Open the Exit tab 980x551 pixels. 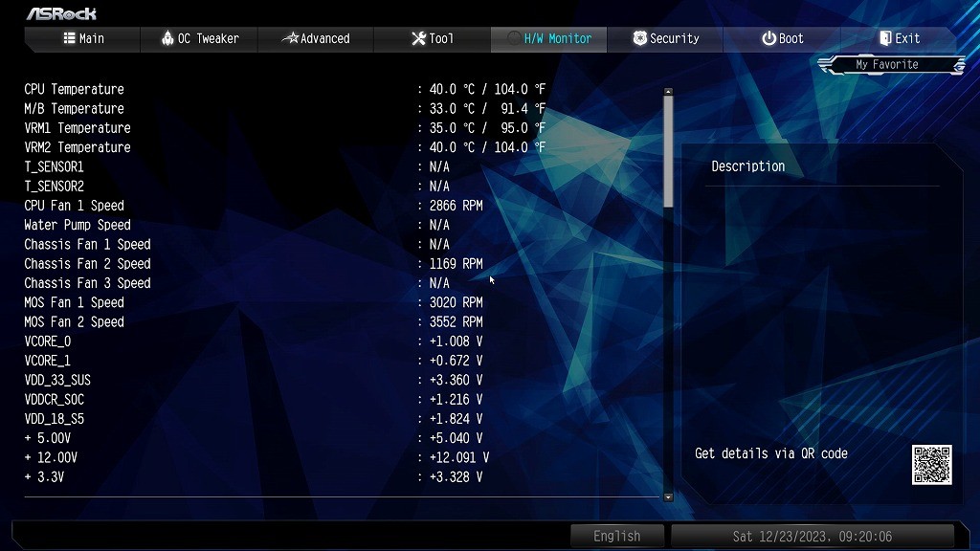tap(898, 38)
